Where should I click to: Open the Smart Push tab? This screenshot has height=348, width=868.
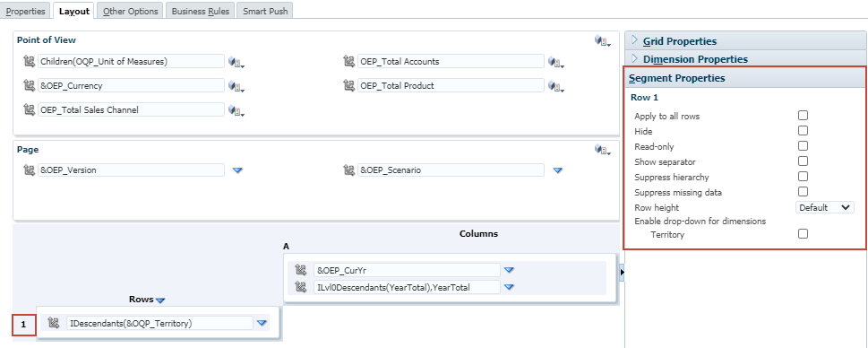click(x=265, y=11)
